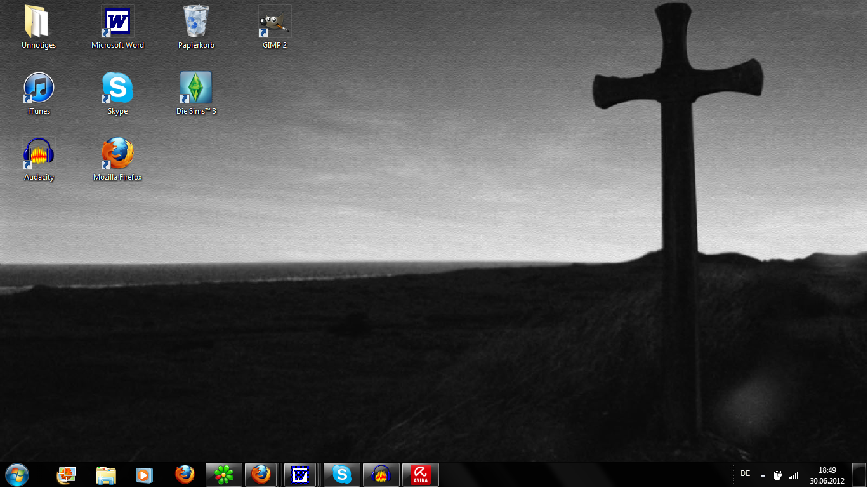The width and height of the screenshot is (868, 490).
Task: Select the Papierkorb recycle bin icon
Action: tap(196, 28)
